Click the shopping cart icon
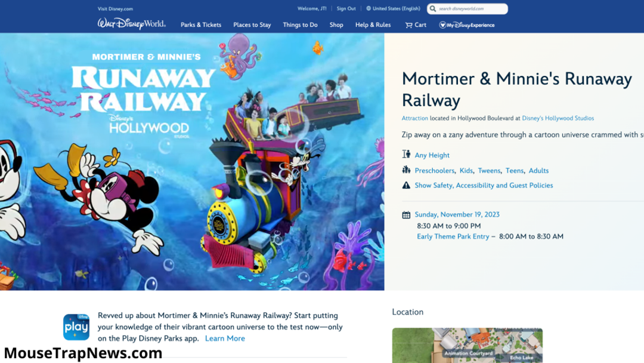The width and height of the screenshot is (644, 363). click(x=408, y=25)
